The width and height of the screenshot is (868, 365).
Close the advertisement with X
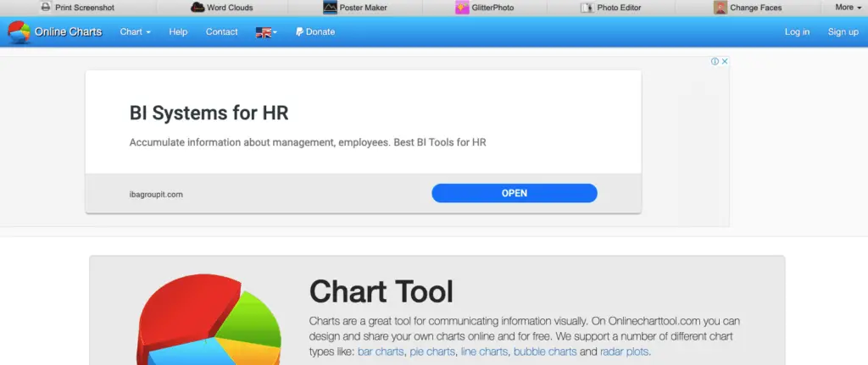pos(724,61)
